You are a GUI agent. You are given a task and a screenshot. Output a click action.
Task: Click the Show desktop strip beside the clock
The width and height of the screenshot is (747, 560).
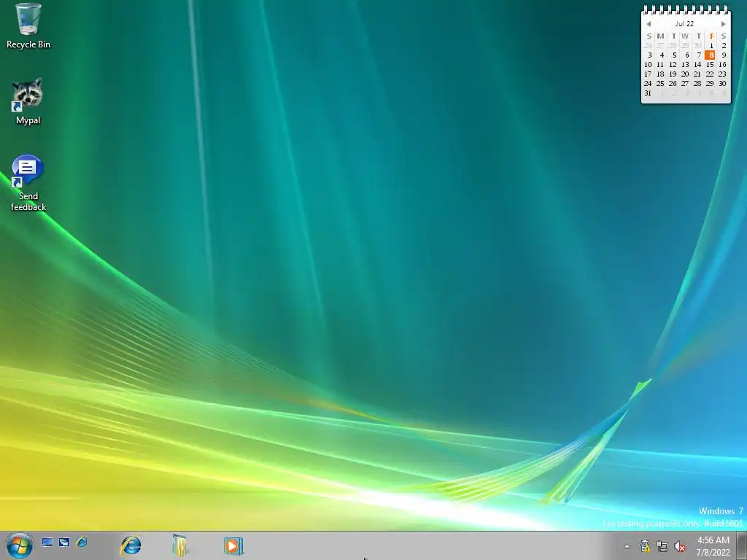coord(742,545)
